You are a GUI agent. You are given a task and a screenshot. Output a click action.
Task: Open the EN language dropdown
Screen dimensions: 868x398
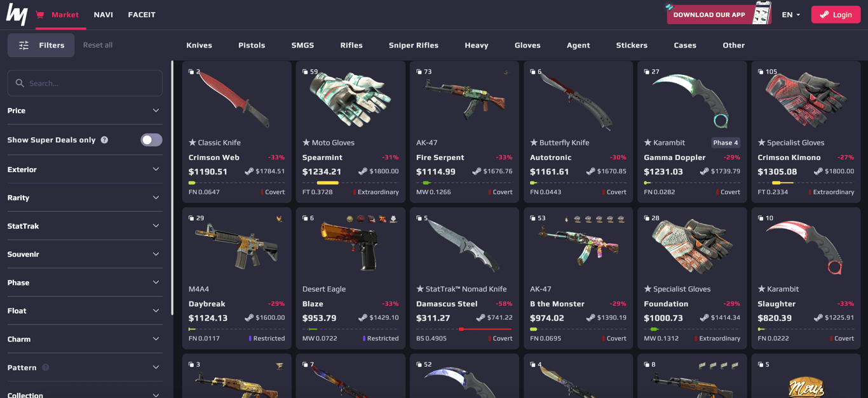point(791,15)
